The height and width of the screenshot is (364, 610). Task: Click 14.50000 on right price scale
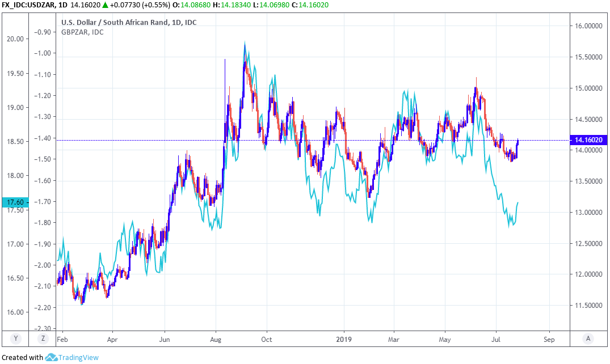(588, 120)
